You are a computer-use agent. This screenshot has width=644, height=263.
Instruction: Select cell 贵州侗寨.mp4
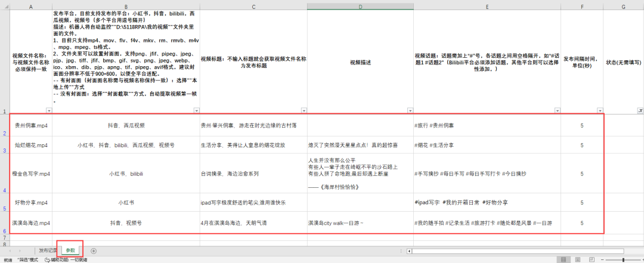pyautogui.click(x=31, y=125)
